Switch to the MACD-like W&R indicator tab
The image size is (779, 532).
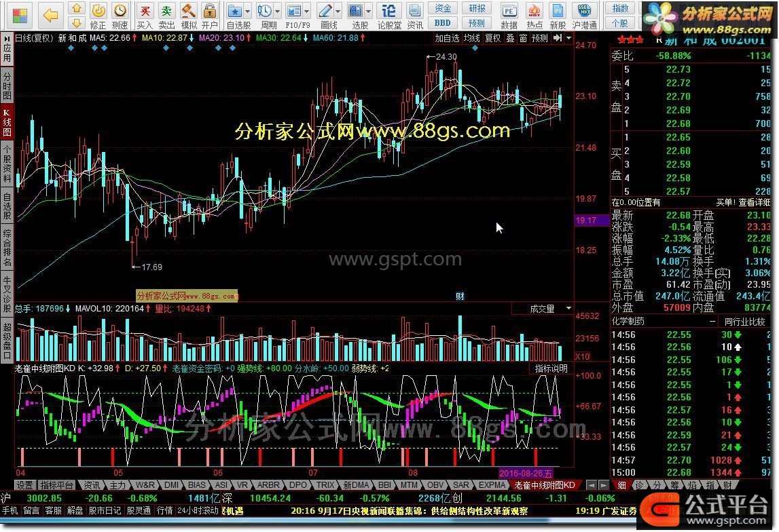coord(145,485)
